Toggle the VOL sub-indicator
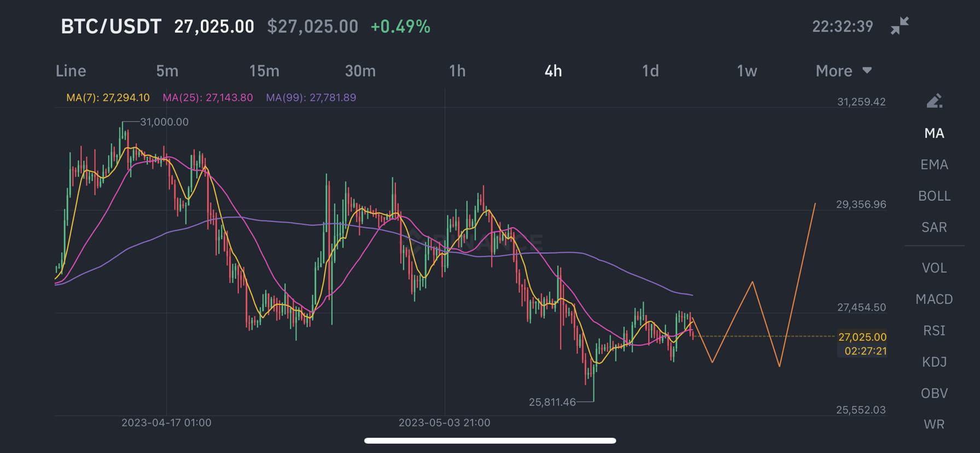Viewport: 980px width, 453px height. pos(934,268)
